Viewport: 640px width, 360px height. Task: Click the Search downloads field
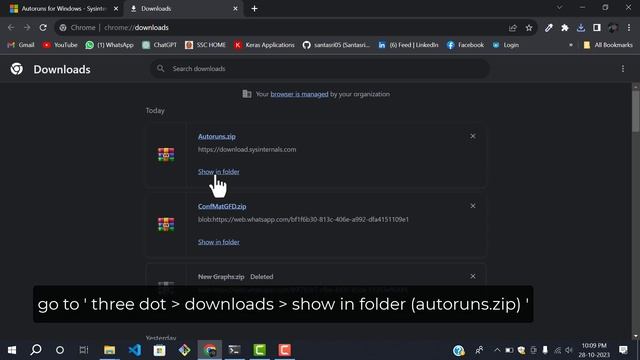(320, 69)
